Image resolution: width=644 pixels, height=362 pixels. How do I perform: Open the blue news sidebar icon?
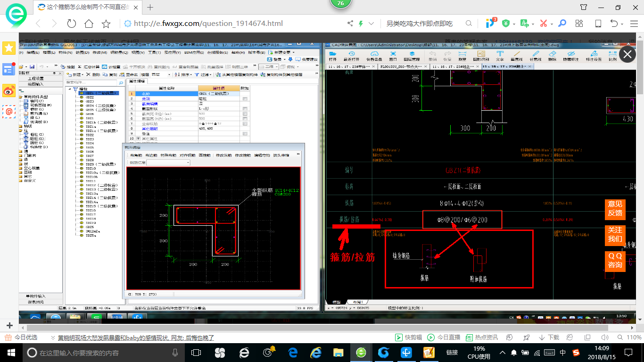coord(9,69)
